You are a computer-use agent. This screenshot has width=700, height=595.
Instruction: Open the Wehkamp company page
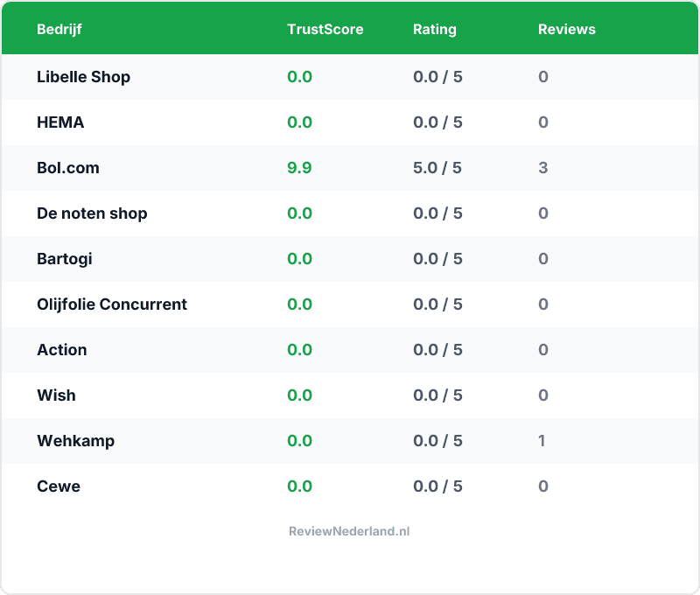coord(74,441)
